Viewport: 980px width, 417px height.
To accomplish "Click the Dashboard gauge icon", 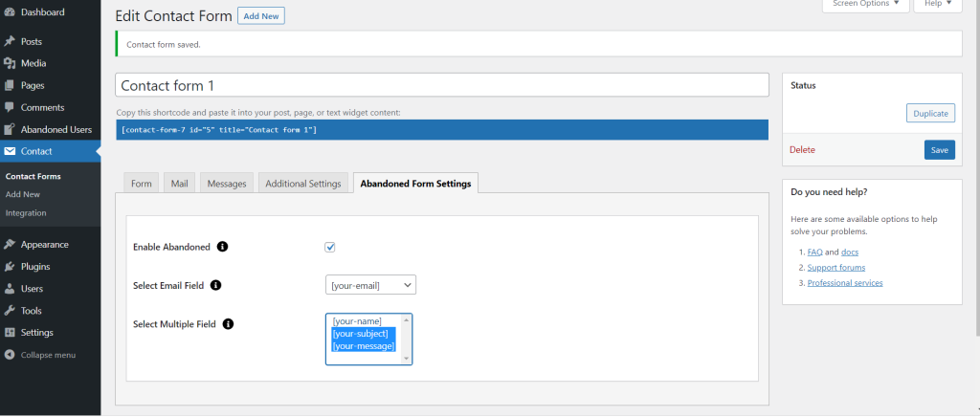I will point(10,11).
